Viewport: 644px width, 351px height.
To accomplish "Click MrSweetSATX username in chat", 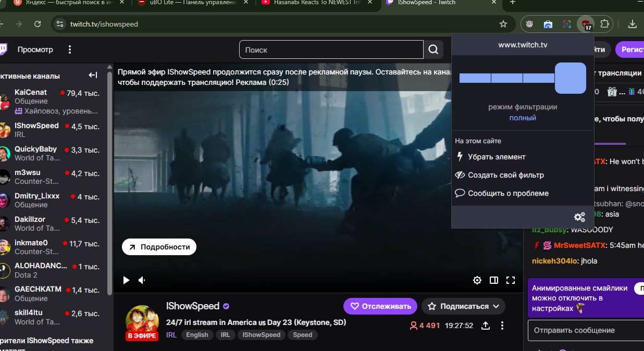I will click(580, 245).
